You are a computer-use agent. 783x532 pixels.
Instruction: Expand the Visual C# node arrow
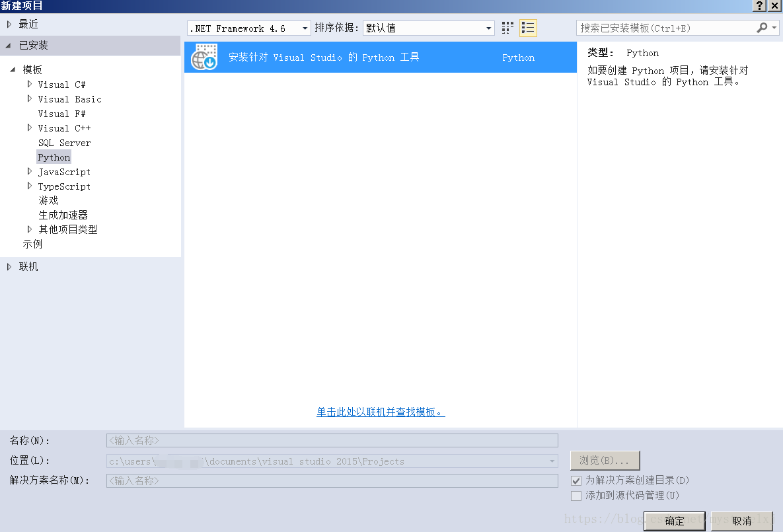pos(30,85)
